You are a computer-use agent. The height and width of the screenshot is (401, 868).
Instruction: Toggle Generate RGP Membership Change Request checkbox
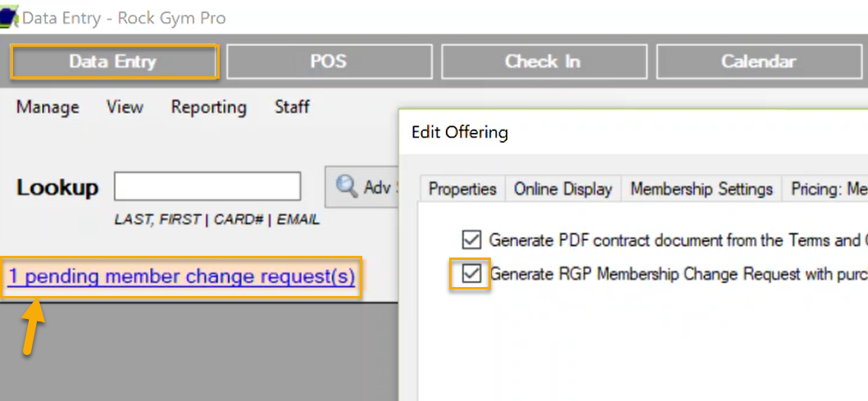click(471, 274)
